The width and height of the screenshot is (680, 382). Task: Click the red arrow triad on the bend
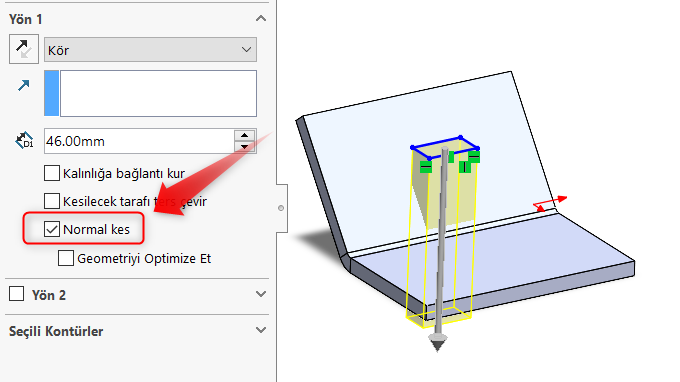549,203
